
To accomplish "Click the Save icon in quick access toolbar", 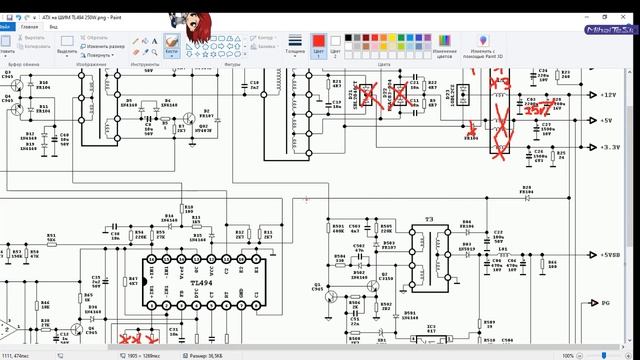I will click(10, 18).
